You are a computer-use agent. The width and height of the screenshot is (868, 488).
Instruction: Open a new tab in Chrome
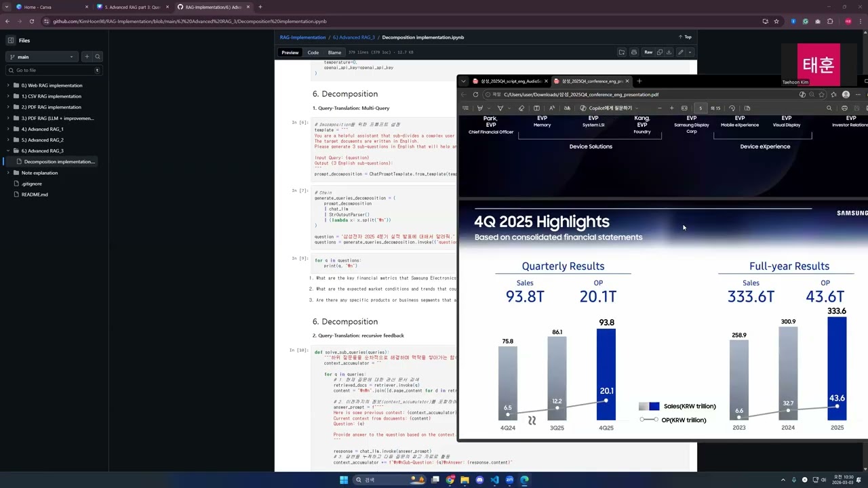point(260,7)
